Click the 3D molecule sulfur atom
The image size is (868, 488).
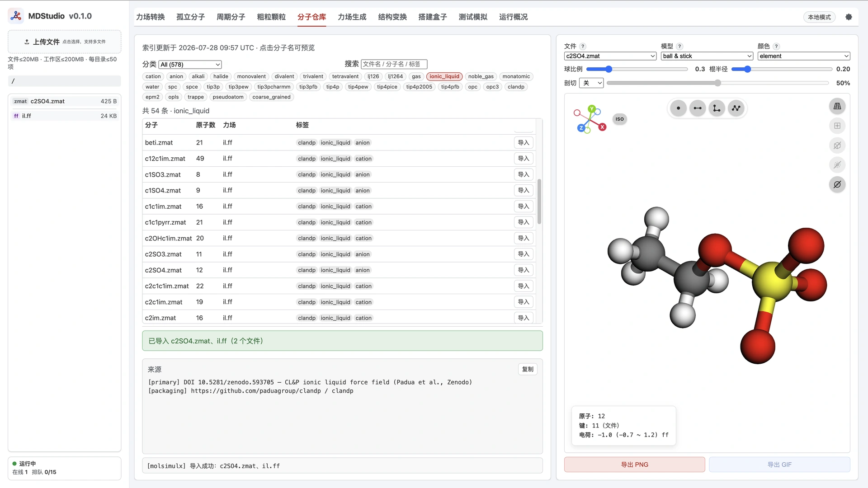(771, 283)
